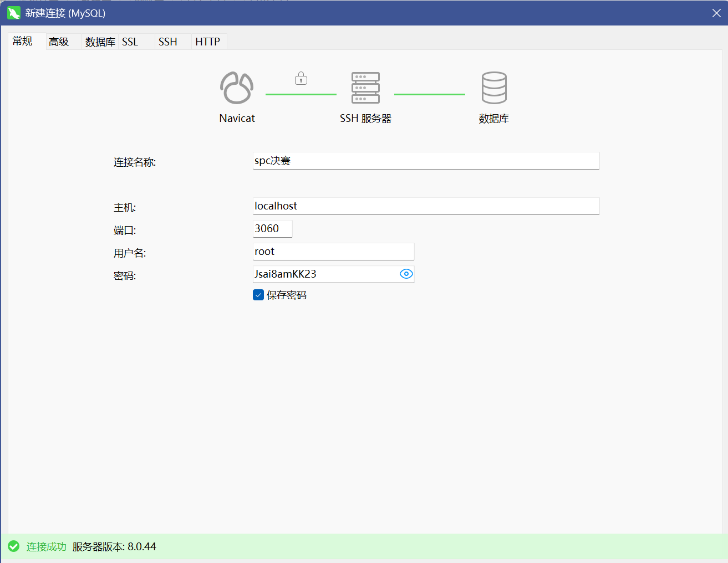Click the 端口 field showing 3060

[272, 229]
